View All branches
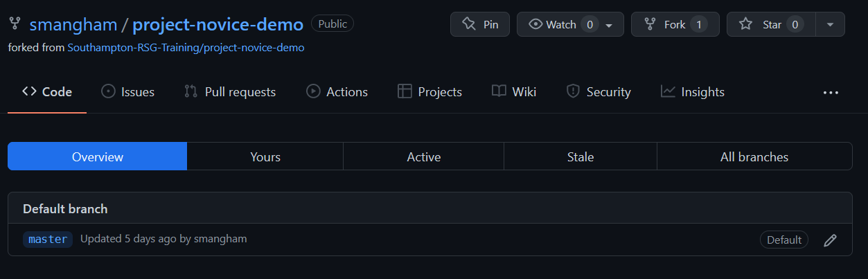The height and width of the screenshot is (279, 868). click(754, 156)
